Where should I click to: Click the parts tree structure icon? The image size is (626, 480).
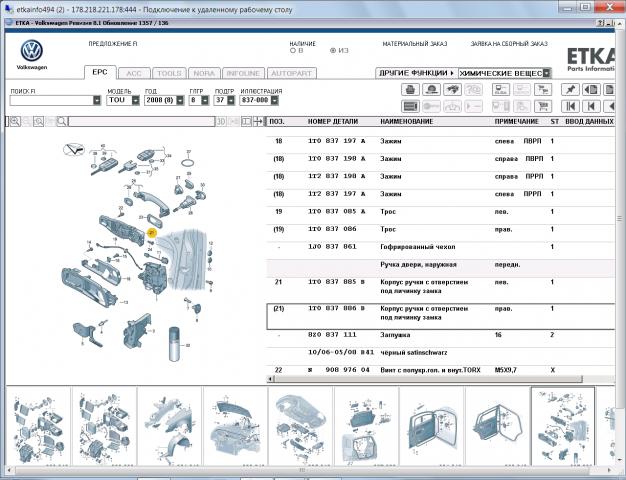pos(543,89)
